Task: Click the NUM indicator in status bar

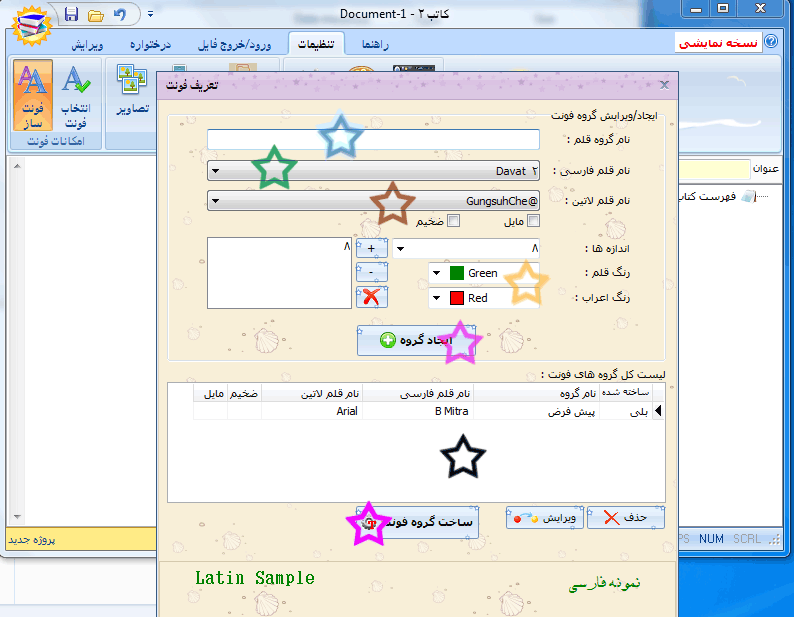Action: tap(711, 539)
